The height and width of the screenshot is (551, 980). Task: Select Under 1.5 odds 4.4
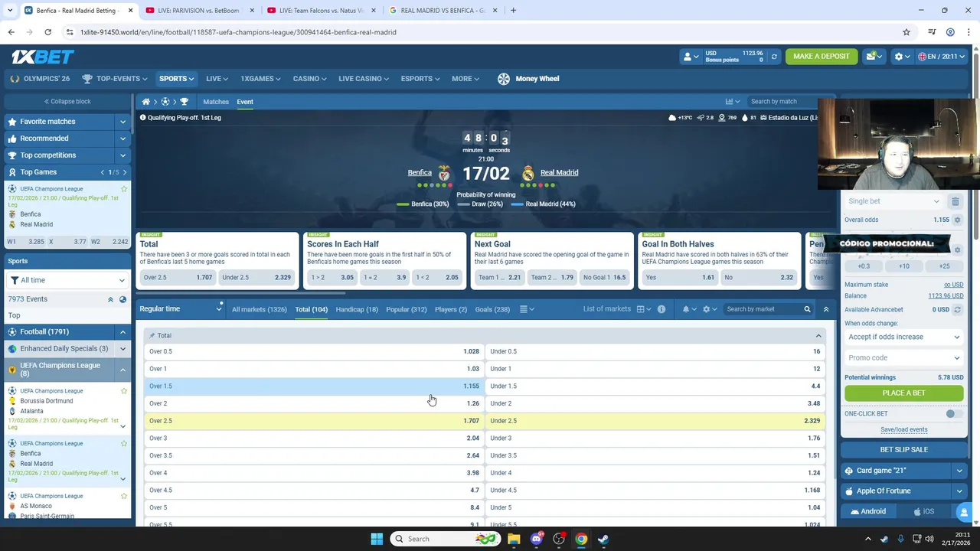(x=655, y=386)
